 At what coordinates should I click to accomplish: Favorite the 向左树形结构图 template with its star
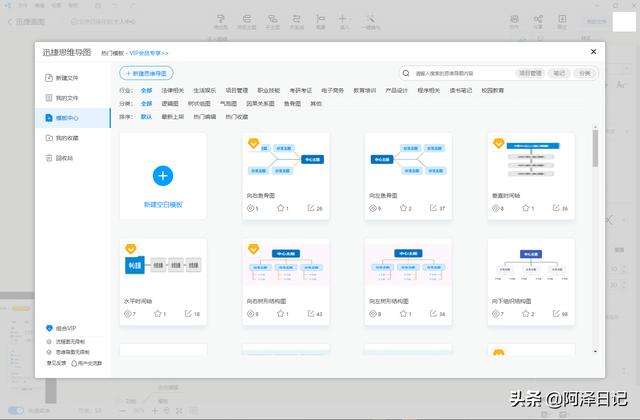403,313
